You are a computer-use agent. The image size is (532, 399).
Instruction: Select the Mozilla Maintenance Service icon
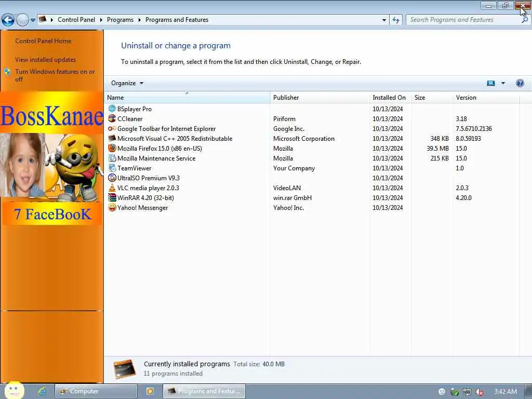pos(112,158)
